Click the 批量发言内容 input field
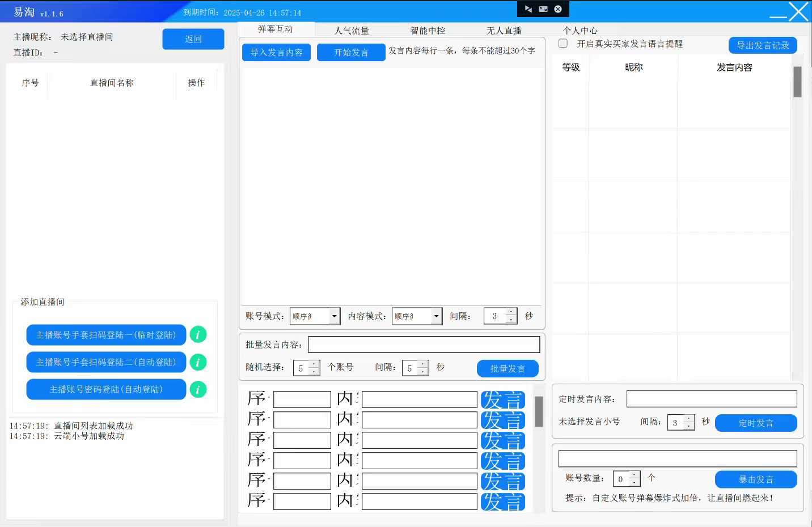 (424, 345)
